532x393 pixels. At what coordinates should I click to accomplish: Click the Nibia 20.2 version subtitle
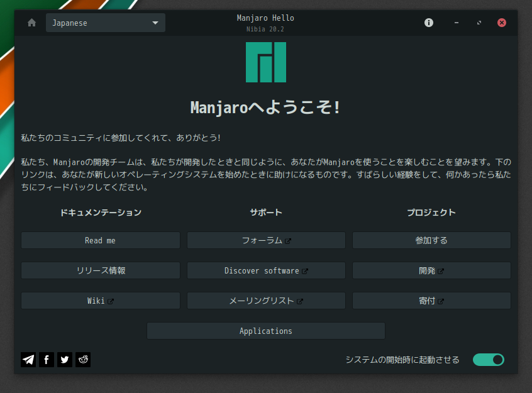coord(265,29)
